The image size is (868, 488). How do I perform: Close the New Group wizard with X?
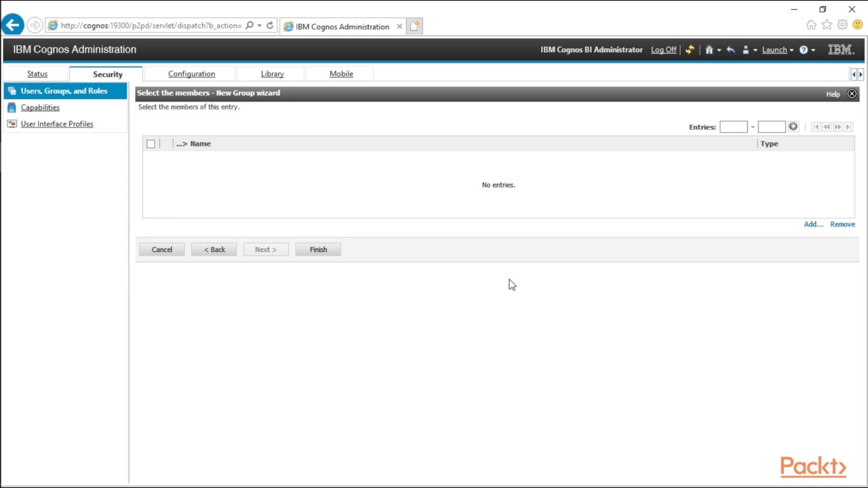coord(852,94)
